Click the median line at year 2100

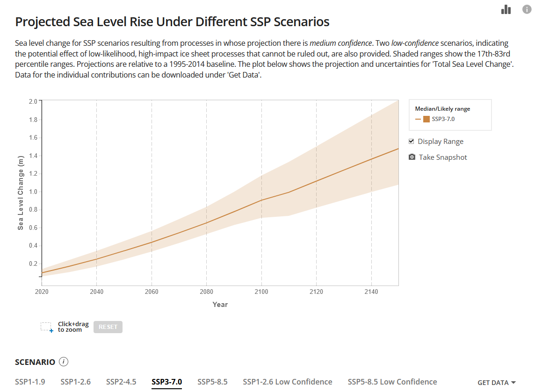(x=261, y=200)
